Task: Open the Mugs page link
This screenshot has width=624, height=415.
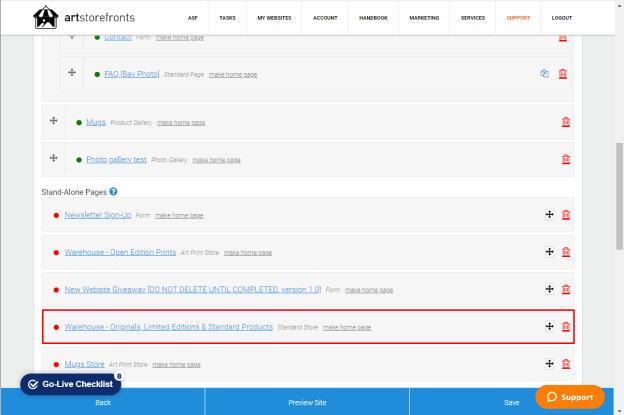Action: pyautogui.click(x=96, y=122)
